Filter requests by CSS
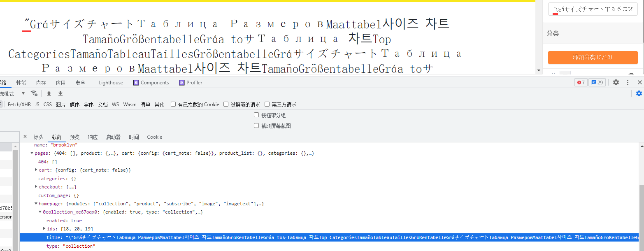 tap(48, 105)
